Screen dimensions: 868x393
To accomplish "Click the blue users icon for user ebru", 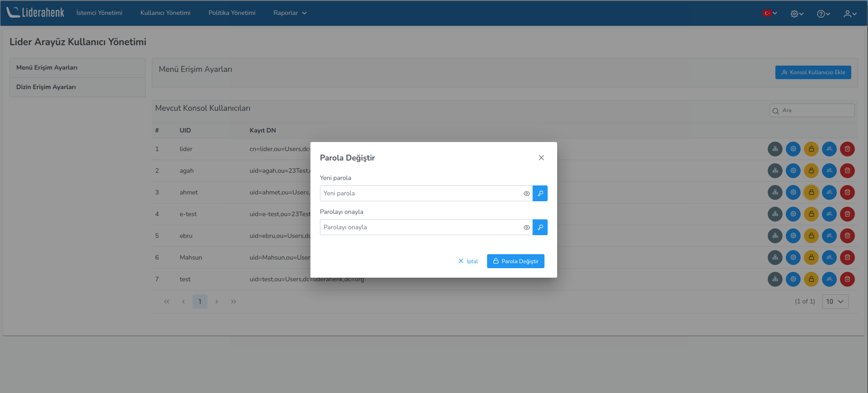I will [829, 236].
